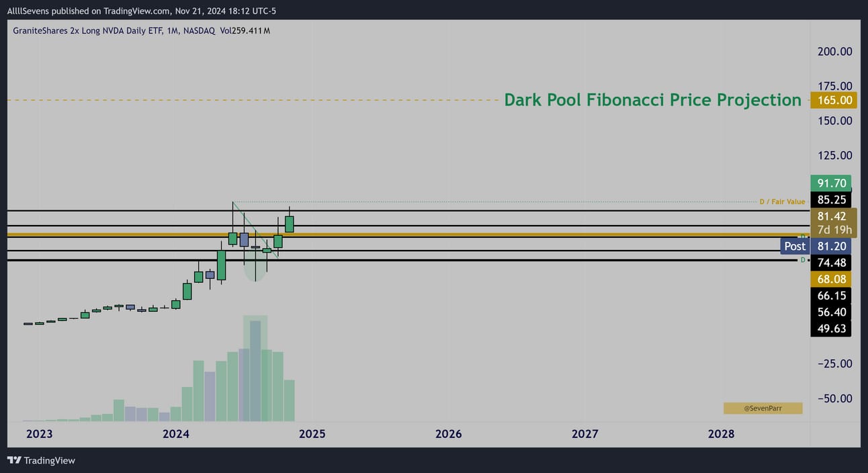
Task: Select 2023 on the time axis
Action: tap(40, 434)
